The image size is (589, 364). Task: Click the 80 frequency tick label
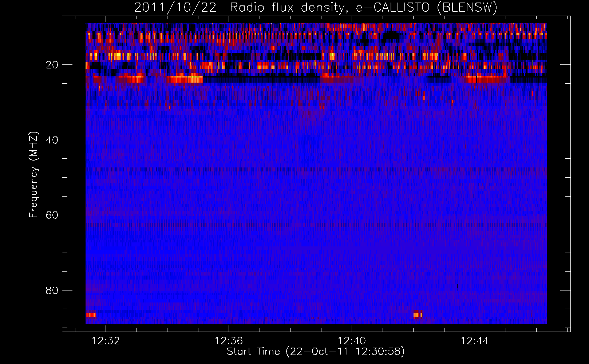52,290
